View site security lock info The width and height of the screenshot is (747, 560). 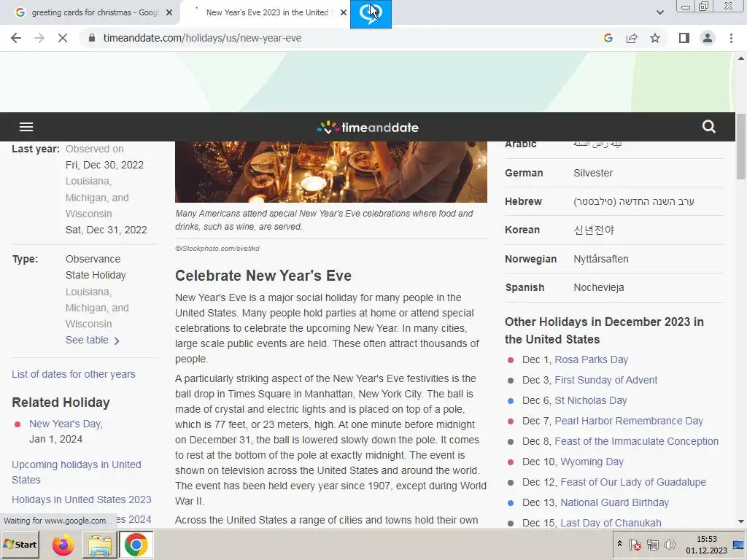(x=92, y=38)
